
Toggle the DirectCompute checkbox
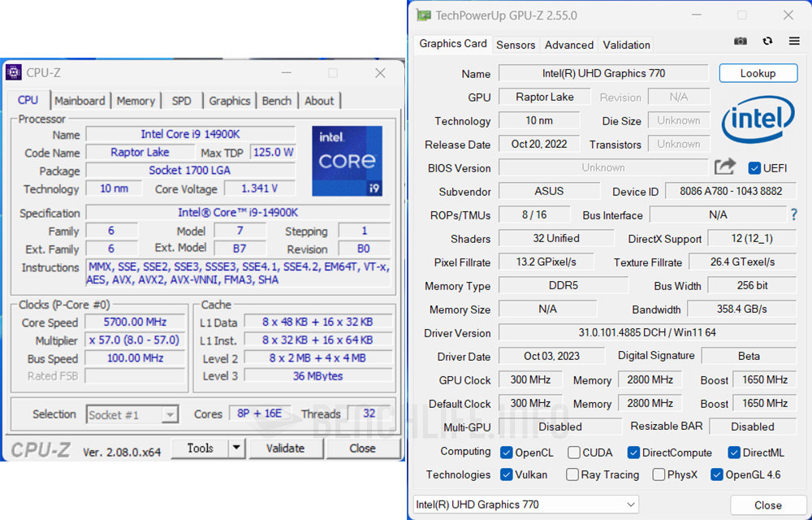pos(633,453)
